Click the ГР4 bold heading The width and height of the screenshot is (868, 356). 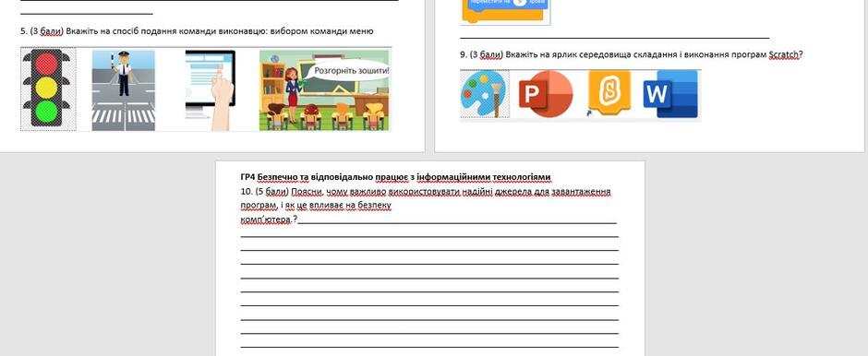coord(396,177)
